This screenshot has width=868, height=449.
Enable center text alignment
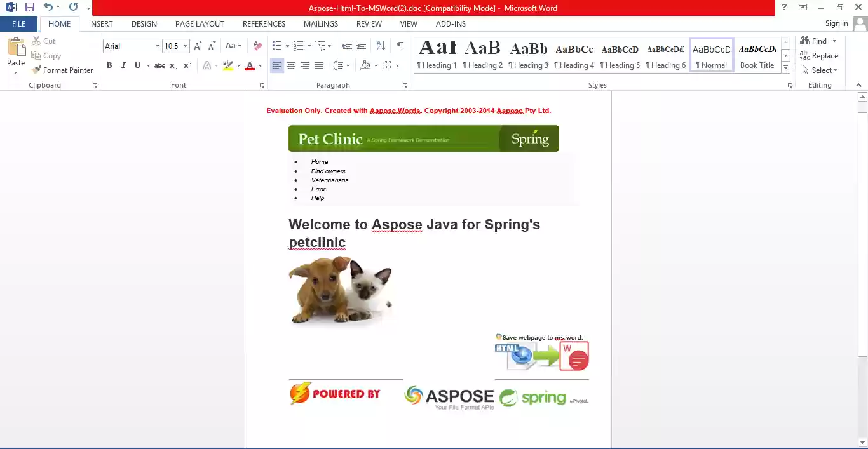point(291,65)
